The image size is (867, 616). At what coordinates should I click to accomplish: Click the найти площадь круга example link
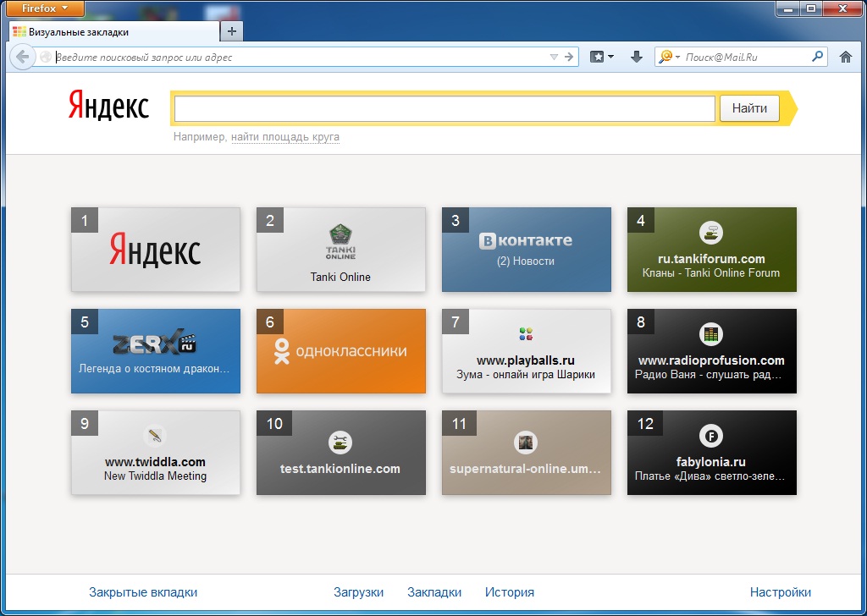[x=285, y=137]
